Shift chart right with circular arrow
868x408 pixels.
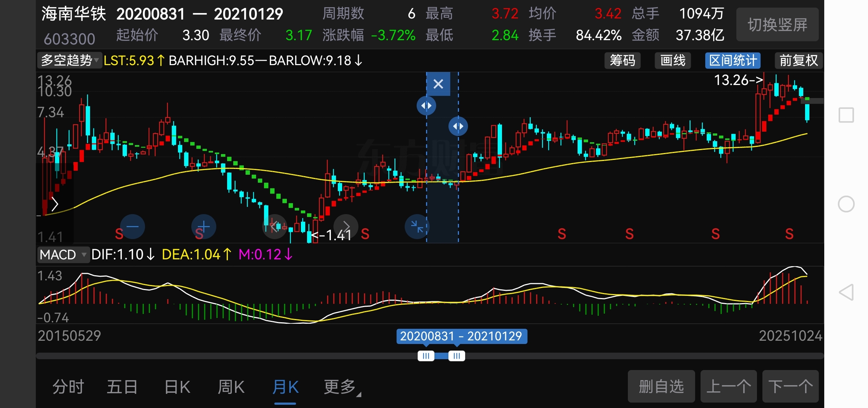pyautogui.click(x=346, y=227)
